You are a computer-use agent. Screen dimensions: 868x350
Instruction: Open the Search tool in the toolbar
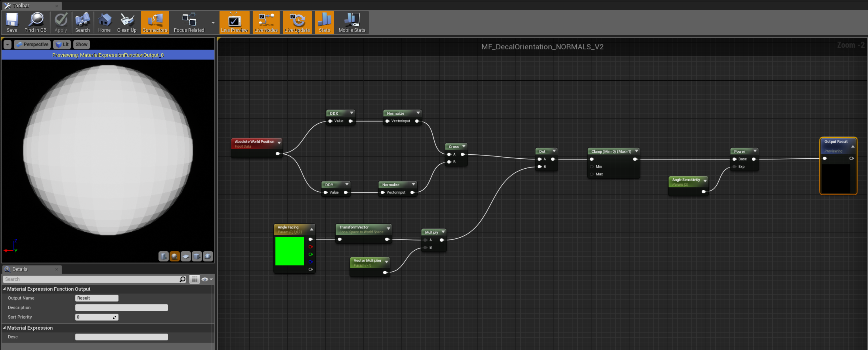click(82, 22)
